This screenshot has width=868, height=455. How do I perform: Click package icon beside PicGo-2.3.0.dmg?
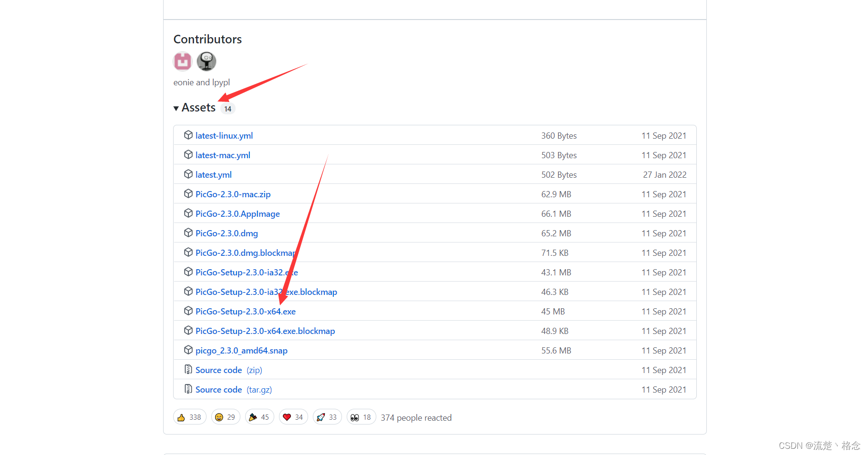tap(188, 233)
